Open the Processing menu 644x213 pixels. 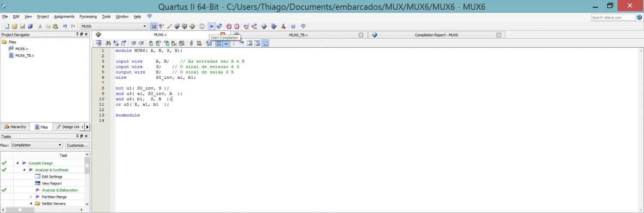coord(88,16)
